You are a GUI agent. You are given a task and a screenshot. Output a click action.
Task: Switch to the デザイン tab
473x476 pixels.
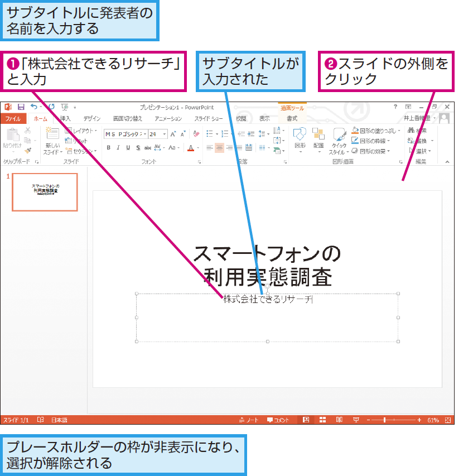pyautogui.click(x=92, y=118)
